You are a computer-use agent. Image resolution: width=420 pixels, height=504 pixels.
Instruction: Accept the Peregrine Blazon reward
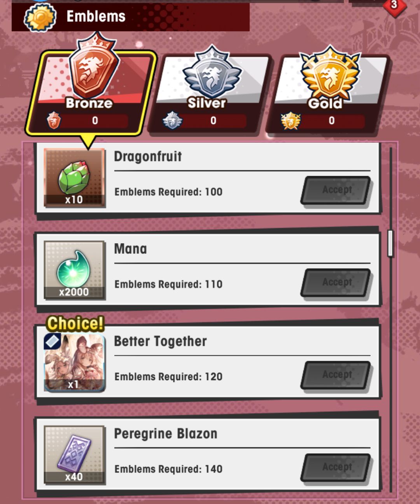[336, 467]
